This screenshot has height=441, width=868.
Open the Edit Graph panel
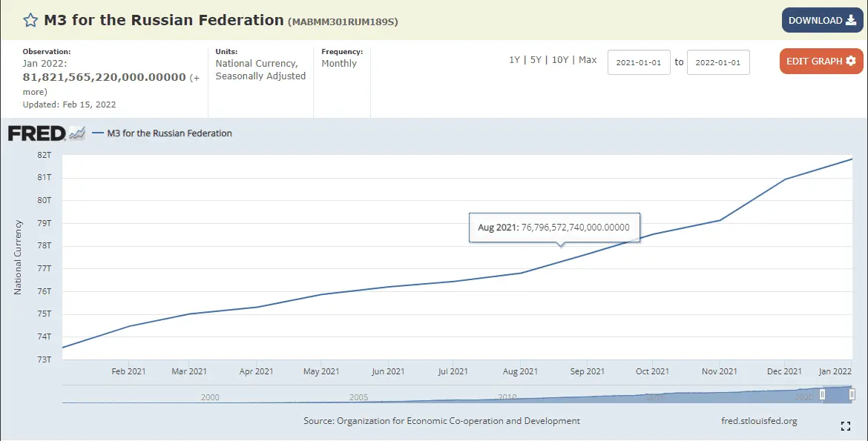[x=821, y=61]
